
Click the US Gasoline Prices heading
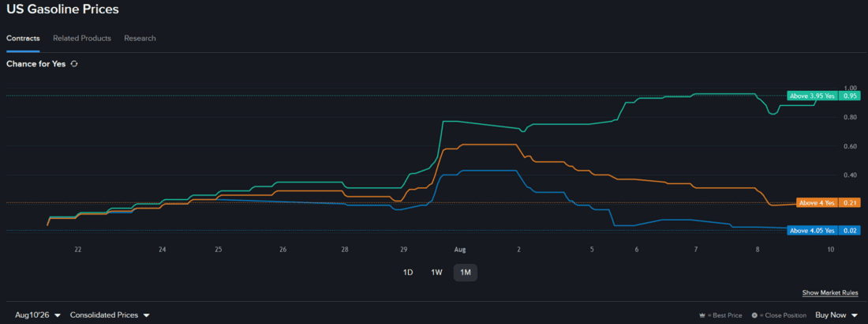[62, 9]
